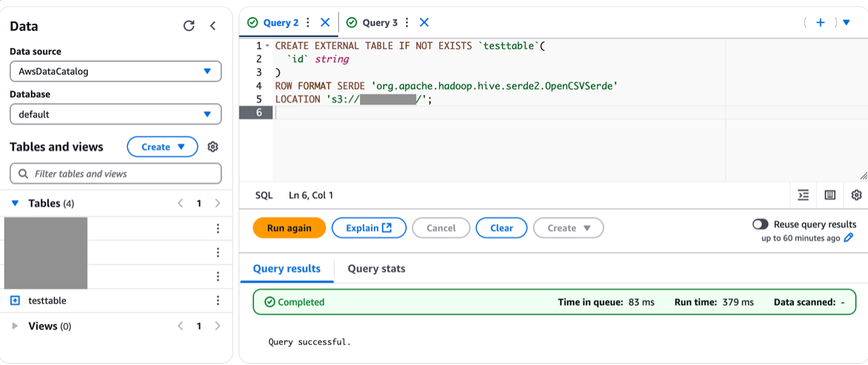Click the Query successful. message
Image resolution: width=868 pixels, height=365 pixels.
click(x=310, y=342)
